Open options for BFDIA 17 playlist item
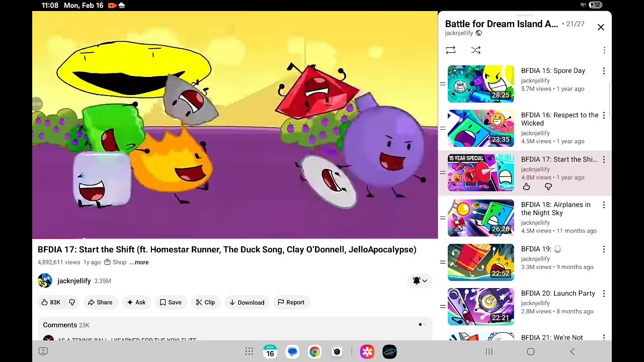Image resolution: width=644 pixels, height=362 pixels. (604, 159)
